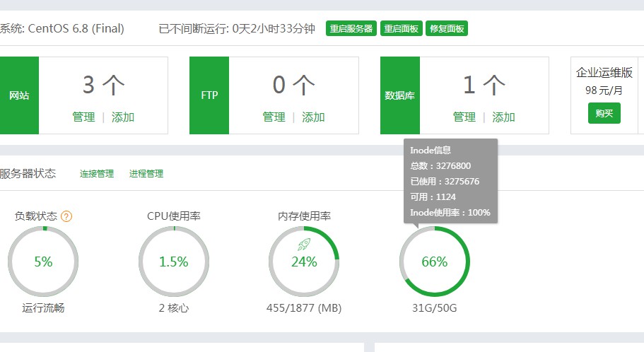Click 添加 link in 网站 card
644x352 pixels.
click(123, 117)
